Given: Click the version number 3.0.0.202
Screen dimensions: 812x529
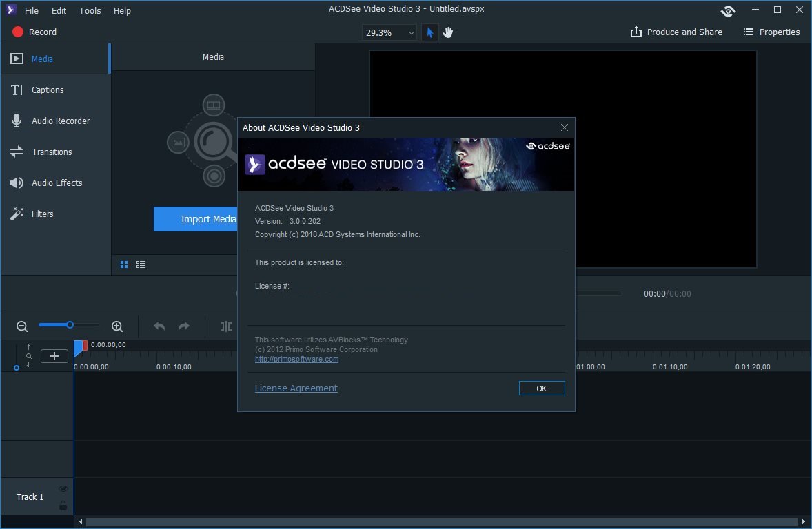Looking at the screenshot, I should [305, 221].
